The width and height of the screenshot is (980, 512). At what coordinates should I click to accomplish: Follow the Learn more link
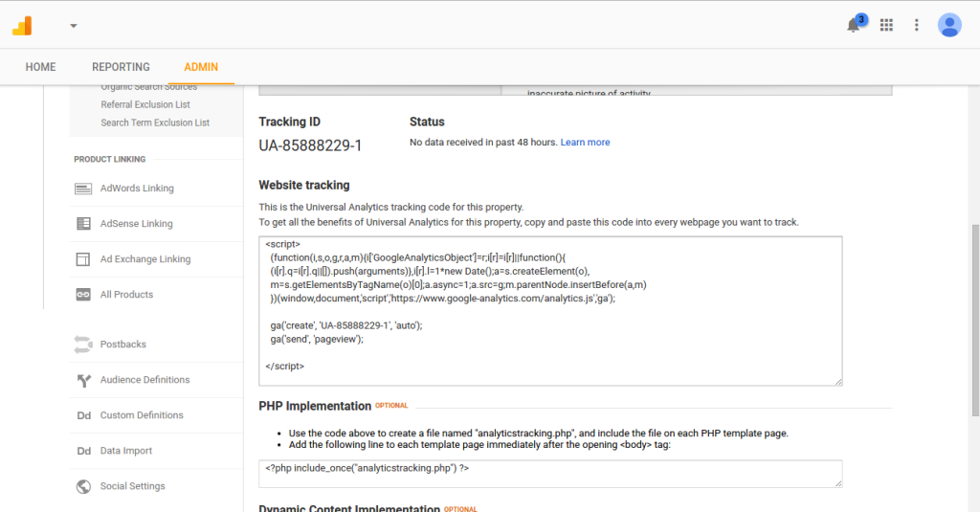585,143
